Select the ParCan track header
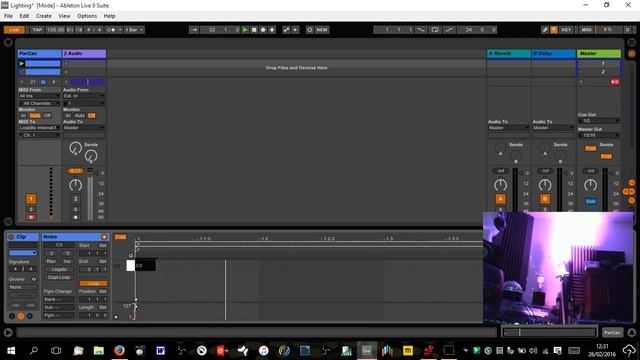Image resolution: width=640 pixels, height=360 pixels. pyautogui.click(x=39, y=53)
